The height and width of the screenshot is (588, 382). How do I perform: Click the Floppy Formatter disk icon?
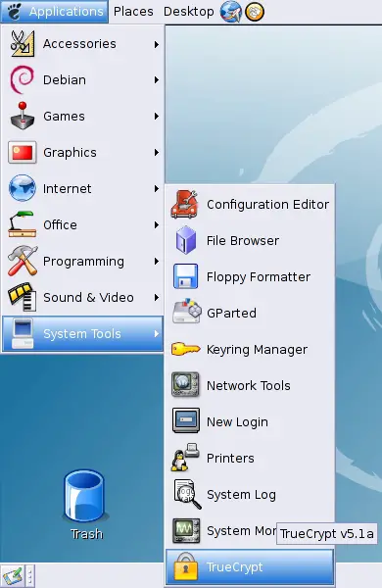tap(186, 276)
